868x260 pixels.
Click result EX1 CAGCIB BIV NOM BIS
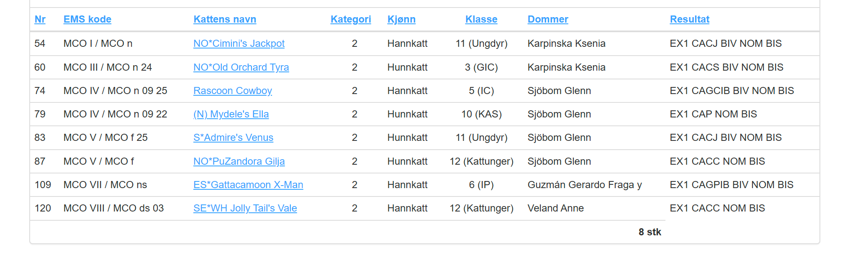tap(732, 91)
